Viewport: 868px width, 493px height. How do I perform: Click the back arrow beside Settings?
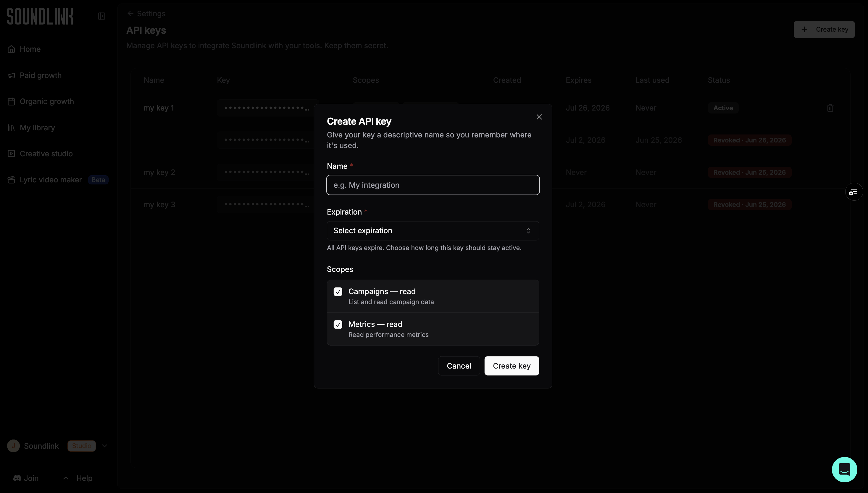130,14
